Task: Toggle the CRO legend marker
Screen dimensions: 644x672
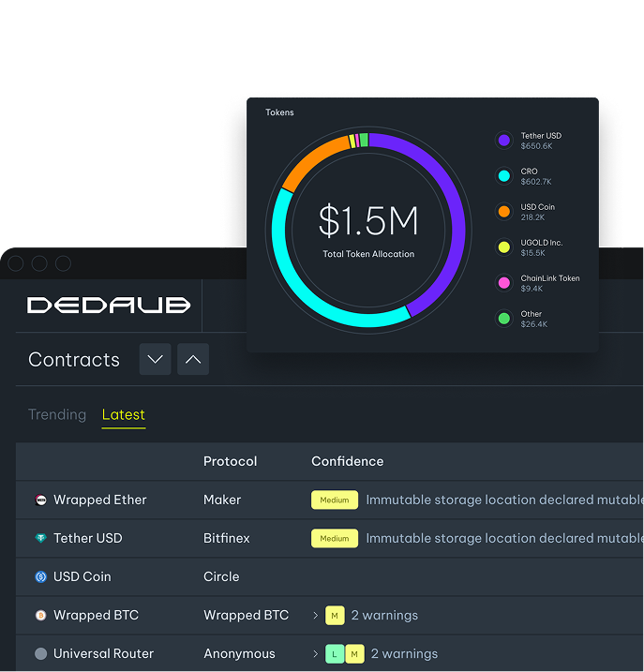Action: coord(503,176)
